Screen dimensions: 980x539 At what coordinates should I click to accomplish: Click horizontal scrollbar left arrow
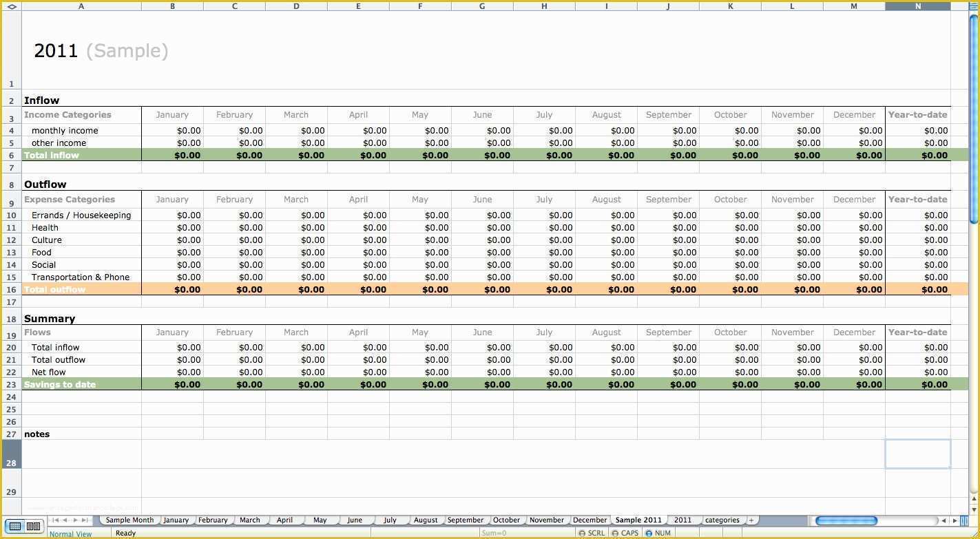[x=944, y=520]
